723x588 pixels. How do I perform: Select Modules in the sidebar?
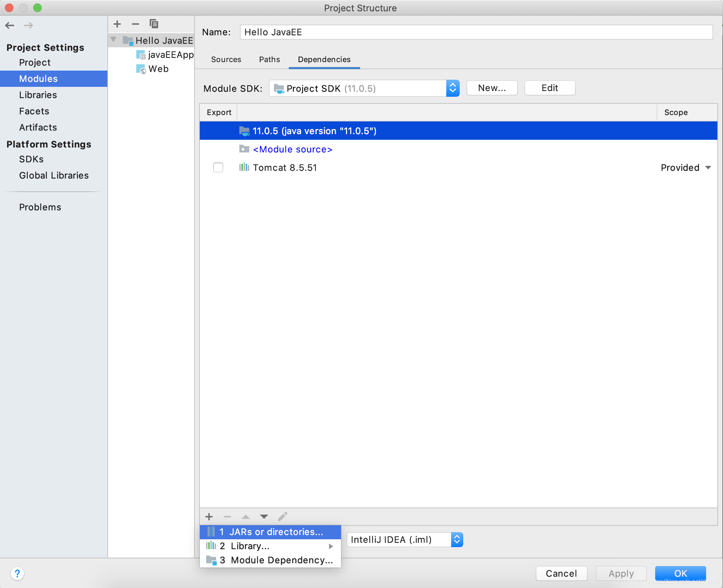(x=54, y=79)
